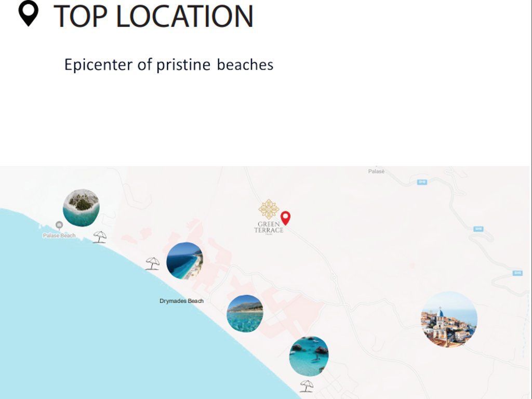The height and width of the screenshot is (399, 532).
Task: Select the SH8 road marker on the winding road
Action: [478, 229]
